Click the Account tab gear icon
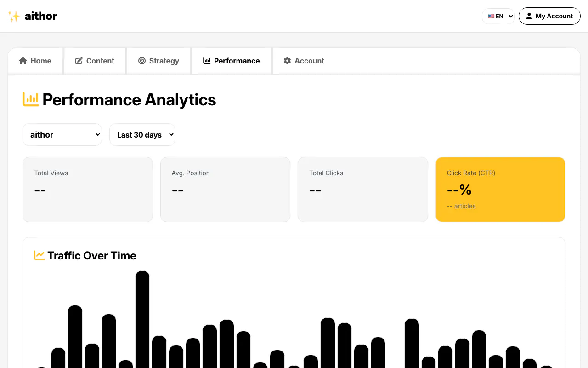The height and width of the screenshot is (368, 588). pyautogui.click(x=288, y=61)
